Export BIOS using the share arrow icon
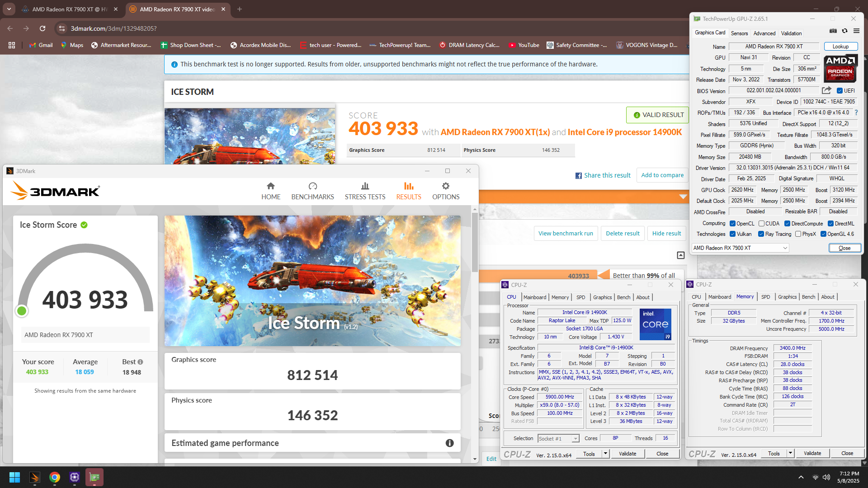The width and height of the screenshot is (868, 488). click(826, 90)
